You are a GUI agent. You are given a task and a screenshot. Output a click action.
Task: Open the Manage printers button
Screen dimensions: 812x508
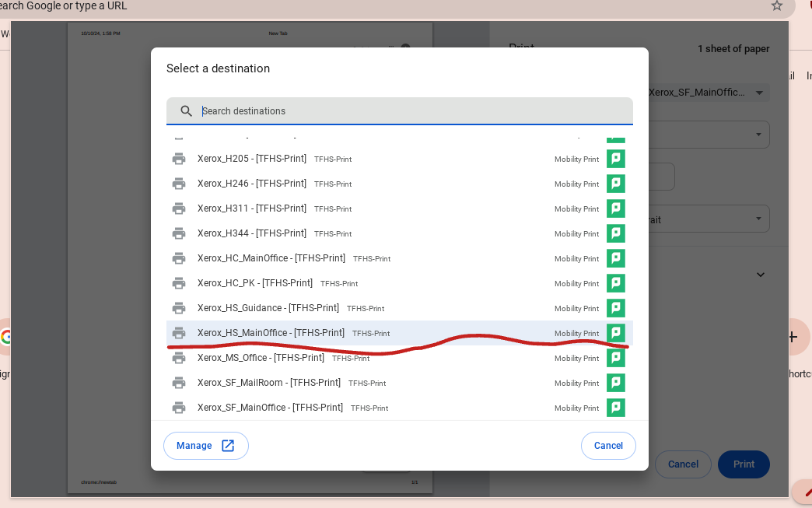[205, 445]
